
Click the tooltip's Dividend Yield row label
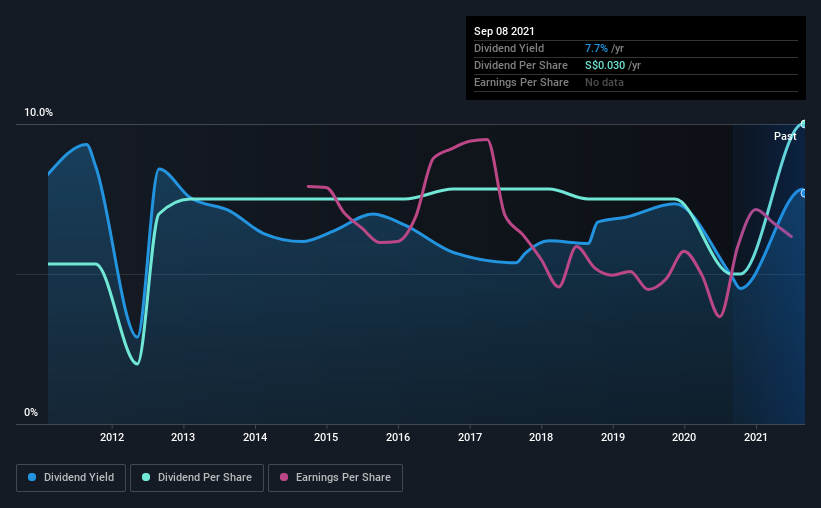point(509,48)
